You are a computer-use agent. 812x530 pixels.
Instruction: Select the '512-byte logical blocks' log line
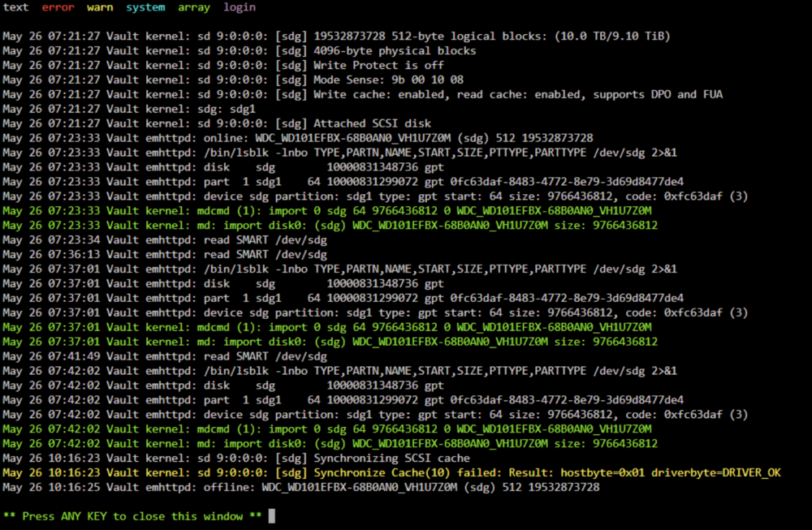pyautogui.click(x=336, y=37)
